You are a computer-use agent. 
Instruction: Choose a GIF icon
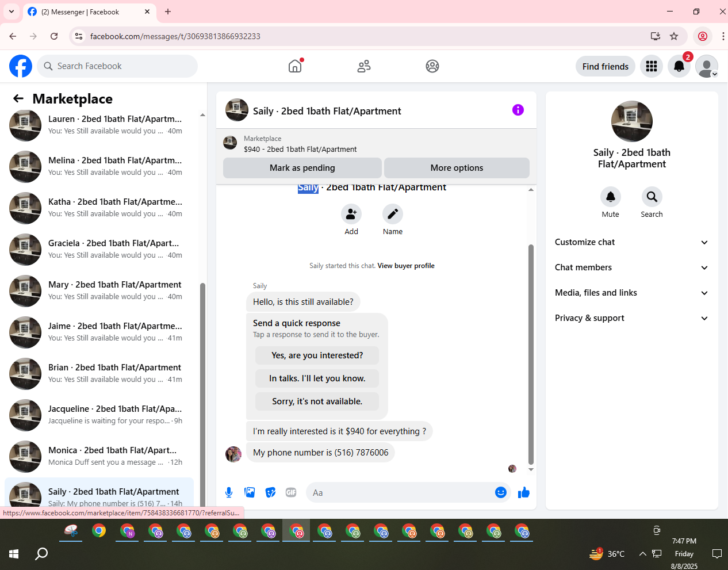(x=291, y=492)
